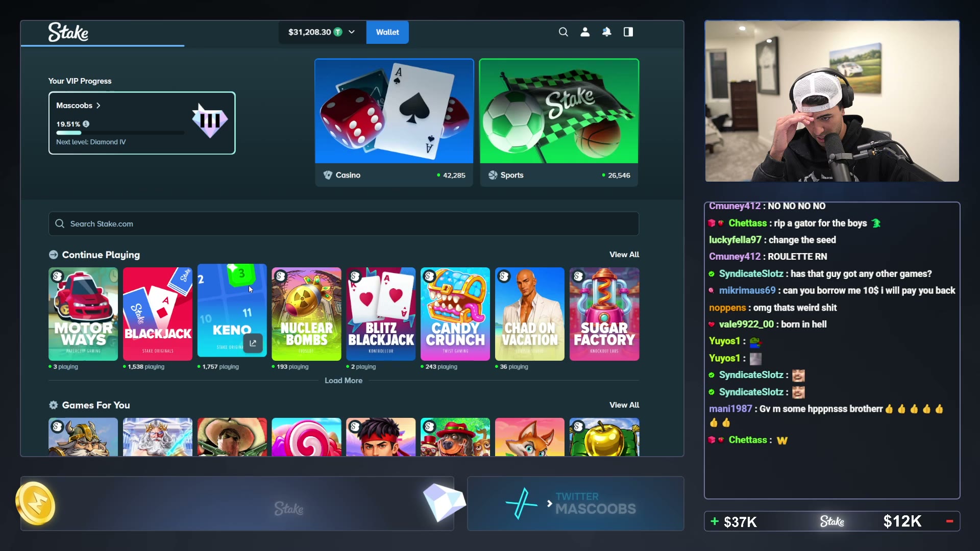The height and width of the screenshot is (551, 980).
Task: Click the Casino label link
Action: click(x=348, y=175)
